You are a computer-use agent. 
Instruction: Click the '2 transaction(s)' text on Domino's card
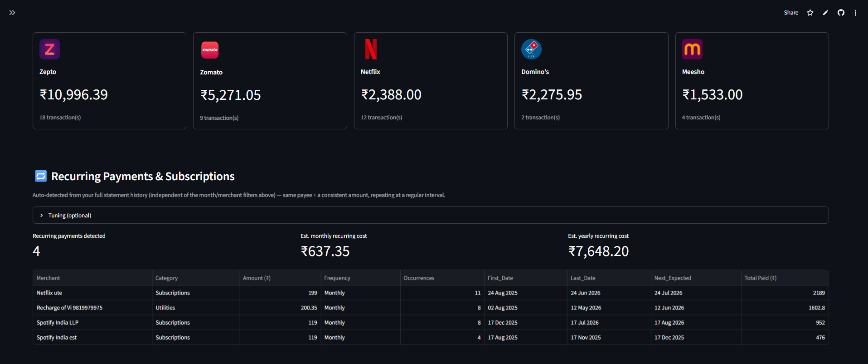click(541, 118)
